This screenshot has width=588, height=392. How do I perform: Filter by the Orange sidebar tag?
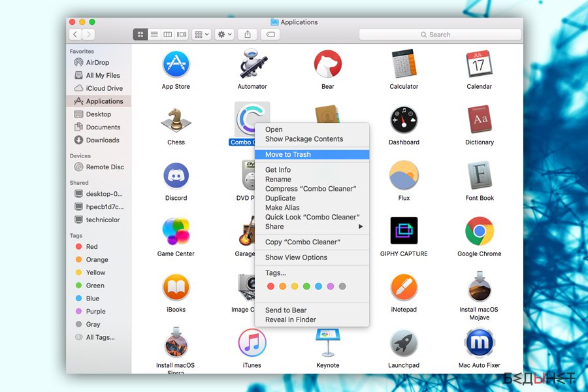click(x=99, y=259)
